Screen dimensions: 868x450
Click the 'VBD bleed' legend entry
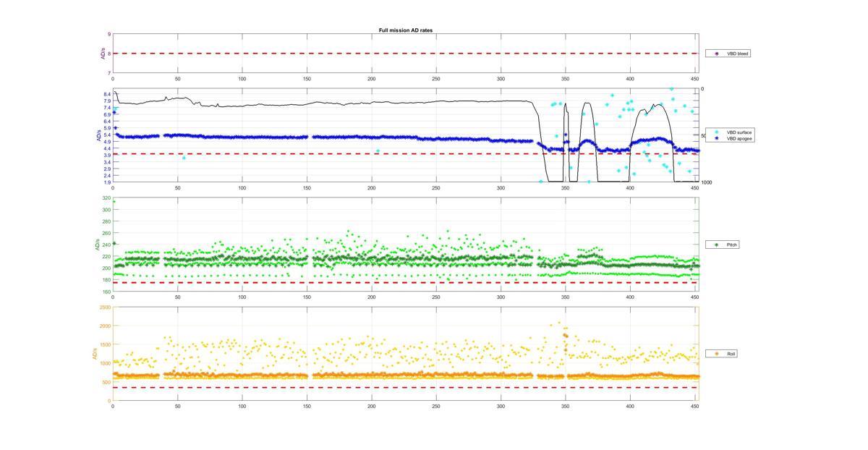pyautogui.click(x=728, y=54)
